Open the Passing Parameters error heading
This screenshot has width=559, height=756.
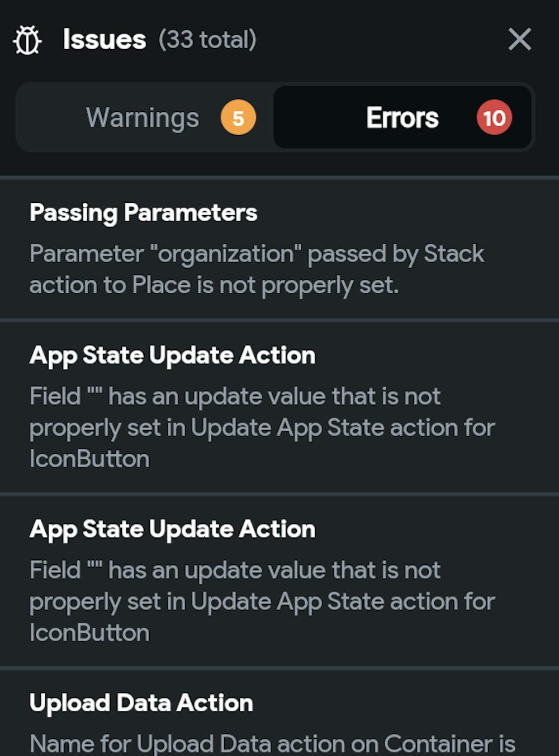tap(144, 212)
